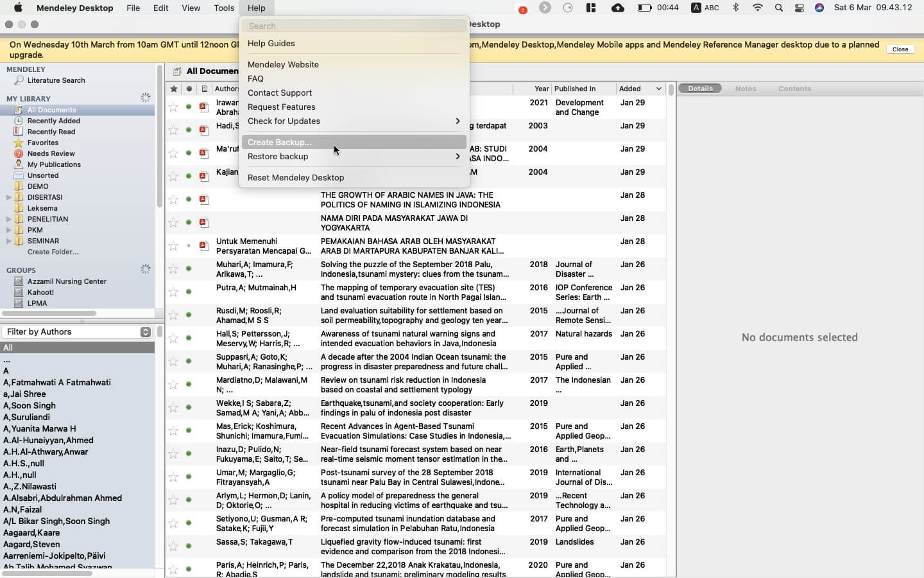The image size is (924, 578).
Task: Sort by favorites star column header
Action: click(174, 89)
